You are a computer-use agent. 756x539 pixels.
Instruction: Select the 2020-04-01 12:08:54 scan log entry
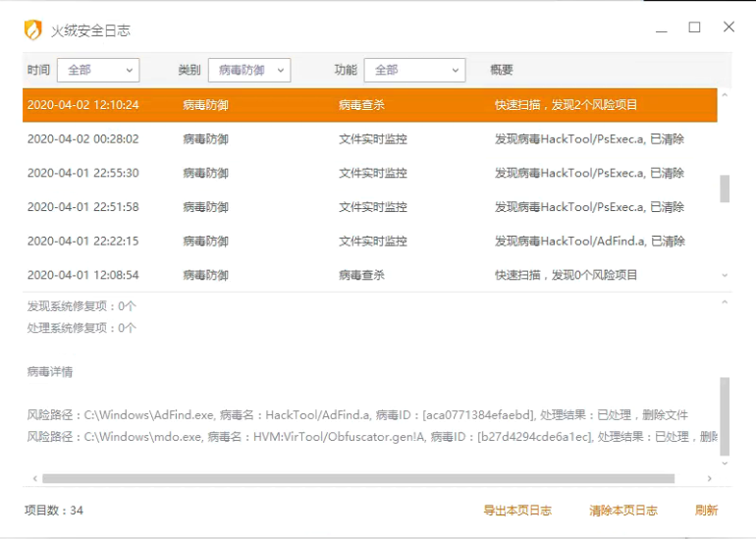[369, 276]
